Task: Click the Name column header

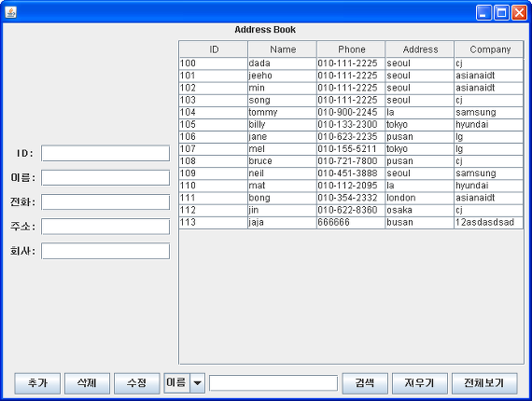Action: [x=282, y=49]
